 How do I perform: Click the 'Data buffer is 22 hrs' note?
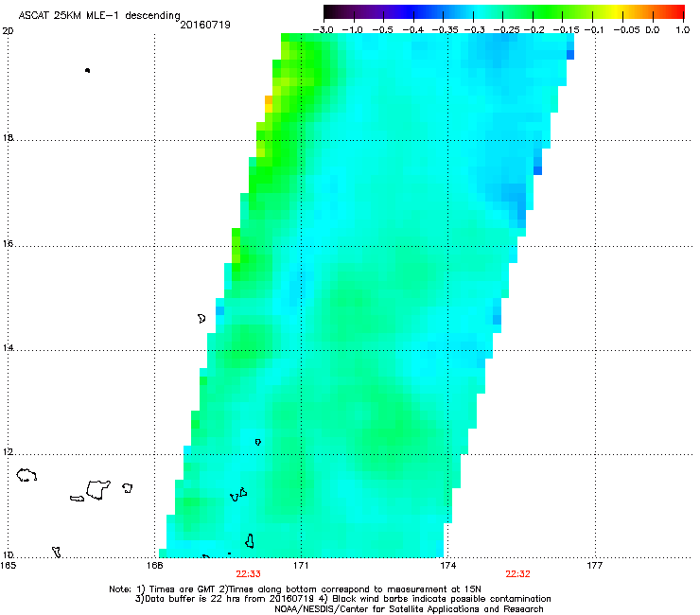pos(342,599)
